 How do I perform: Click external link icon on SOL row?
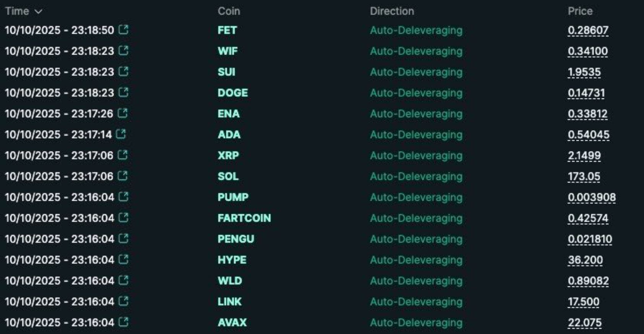pyautogui.click(x=123, y=176)
